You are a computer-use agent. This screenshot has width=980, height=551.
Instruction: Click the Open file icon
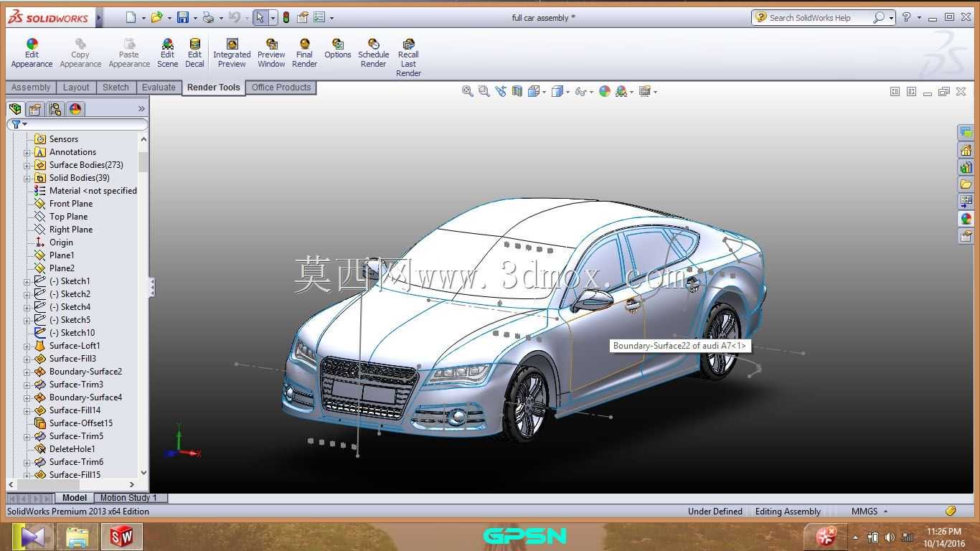(156, 17)
